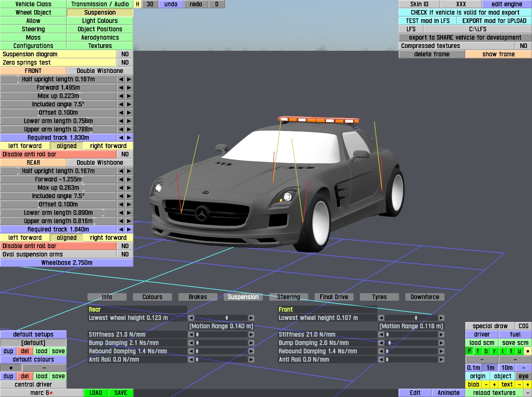Select the P view button
Viewport: 532px width, 397px height.
point(469,351)
